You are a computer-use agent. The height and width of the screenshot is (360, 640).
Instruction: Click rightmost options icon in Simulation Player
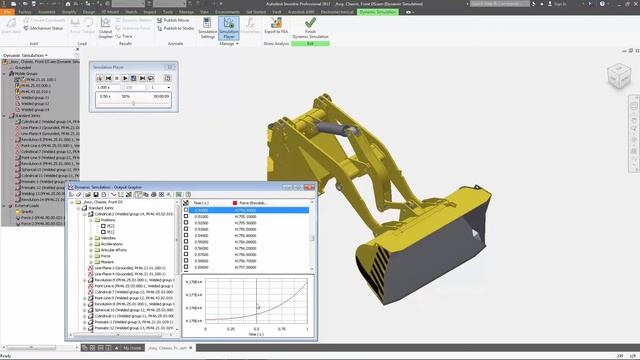(x=167, y=78)
